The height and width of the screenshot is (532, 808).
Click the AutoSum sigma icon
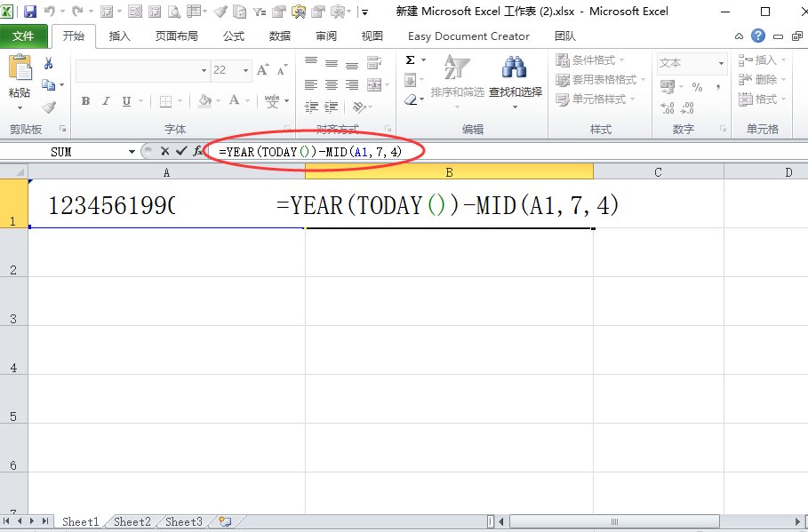(410, 60)
